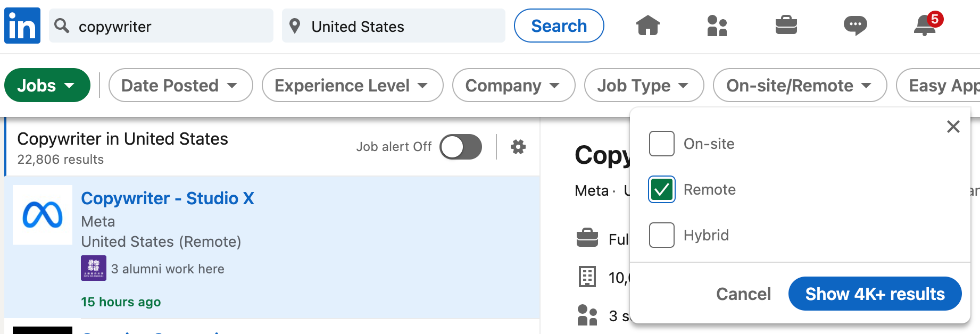Image resolution: width=980 pixels, height=334 pixels.
Task: Go to Jobs briefcase icon
Action: [786, 26]
